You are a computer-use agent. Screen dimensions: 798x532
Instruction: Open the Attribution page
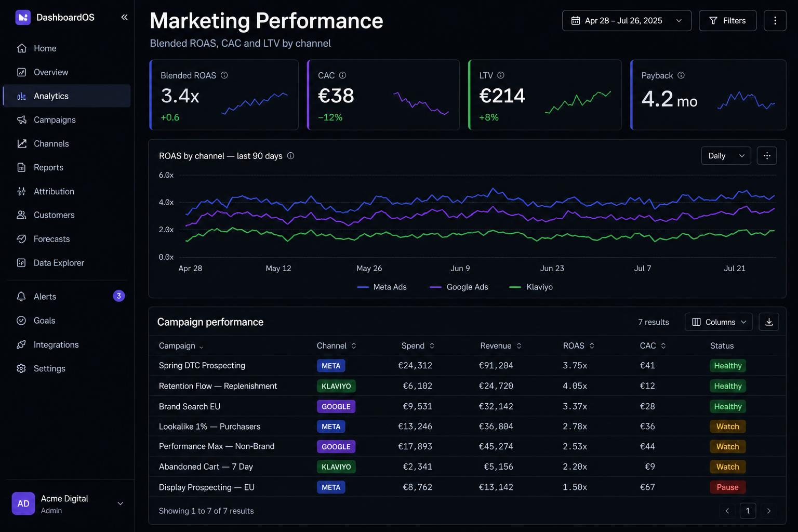point(67,192)
